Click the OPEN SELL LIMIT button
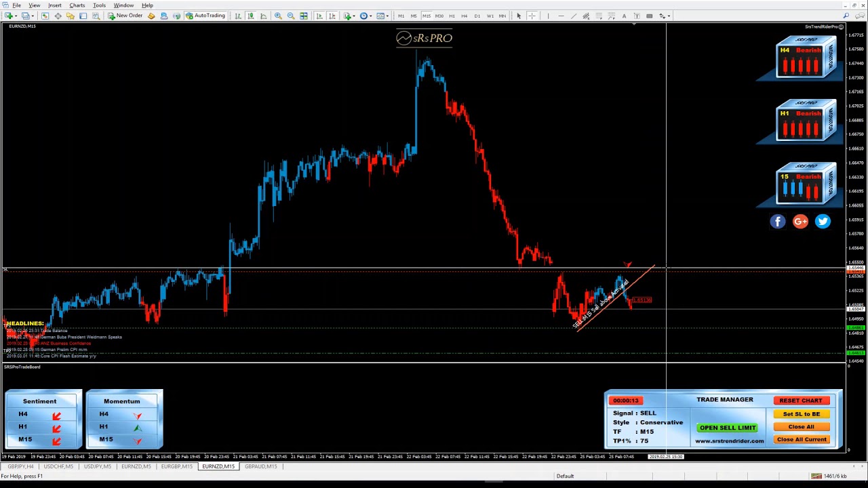This screenshot has height=488, width=868. (728, 428)
